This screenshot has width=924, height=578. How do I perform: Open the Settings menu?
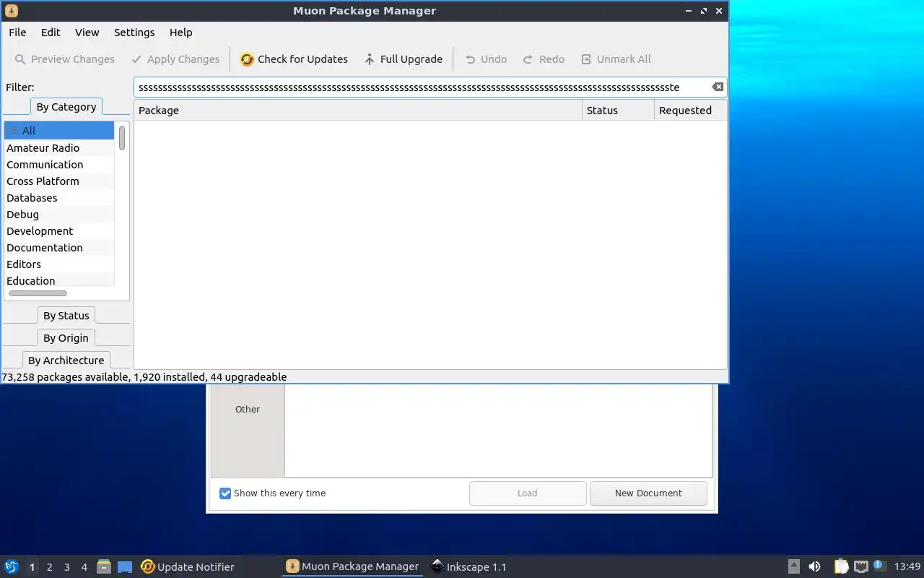point(134,33)
